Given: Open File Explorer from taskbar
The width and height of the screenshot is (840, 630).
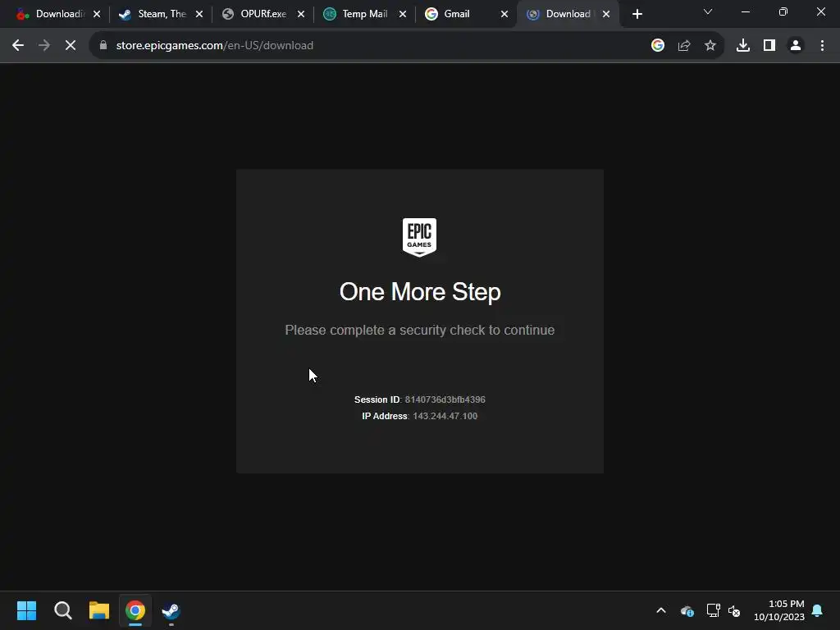Looking at the screenshot, I should click(x=99, y=610).
